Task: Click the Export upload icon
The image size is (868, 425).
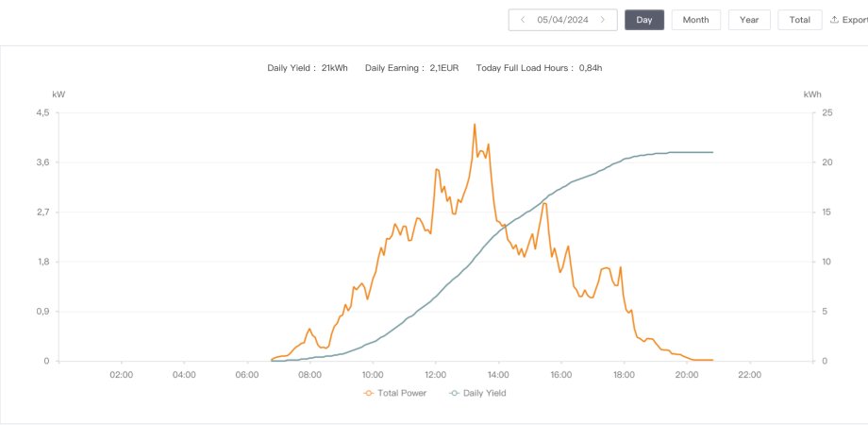Action: [x=834, y=20]
